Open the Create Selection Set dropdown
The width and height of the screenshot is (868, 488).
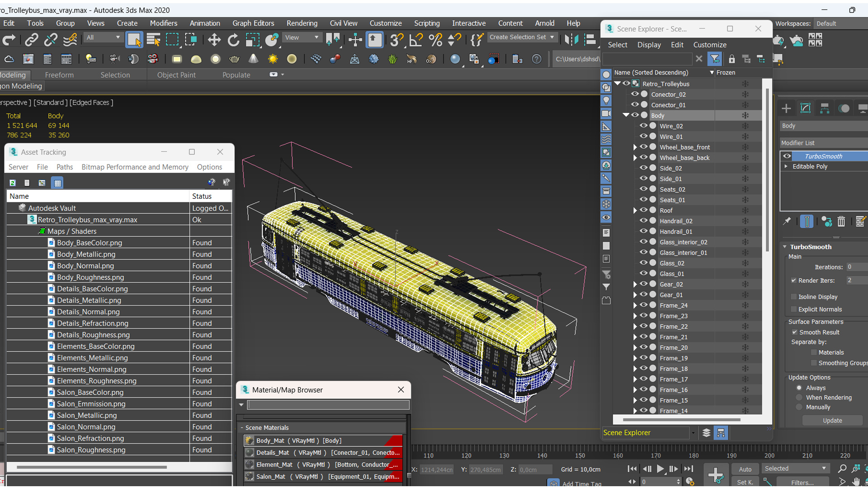point(521,38)
